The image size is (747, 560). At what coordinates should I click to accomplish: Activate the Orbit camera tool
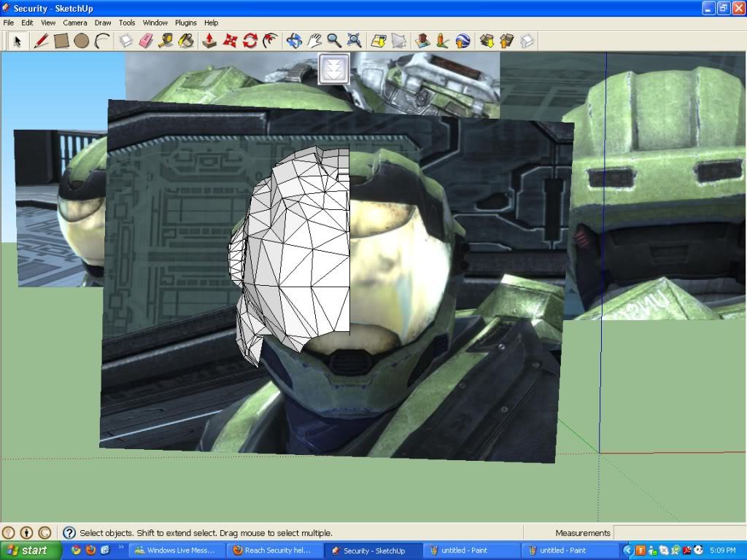294,41
